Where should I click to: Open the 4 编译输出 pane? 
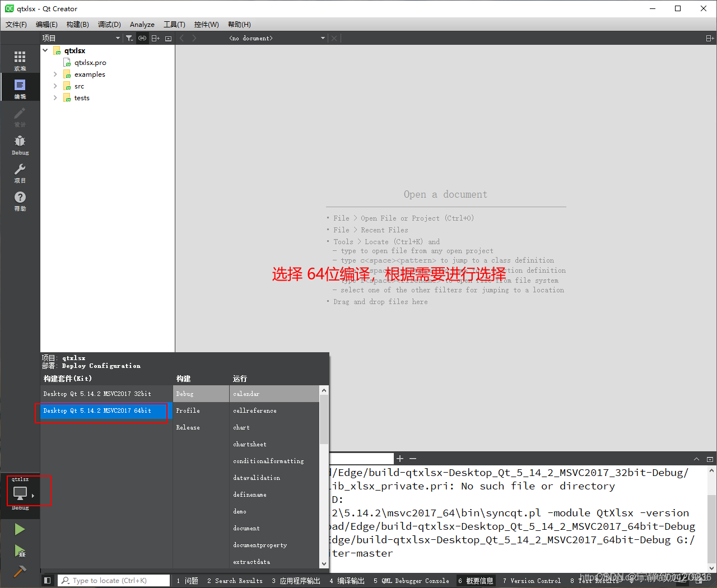(347, 581)
